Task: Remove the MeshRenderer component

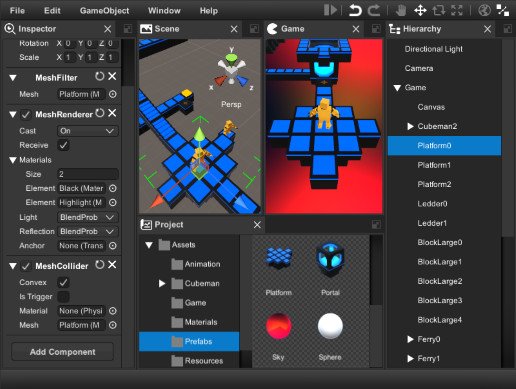Action: click(x=112, y=113)
